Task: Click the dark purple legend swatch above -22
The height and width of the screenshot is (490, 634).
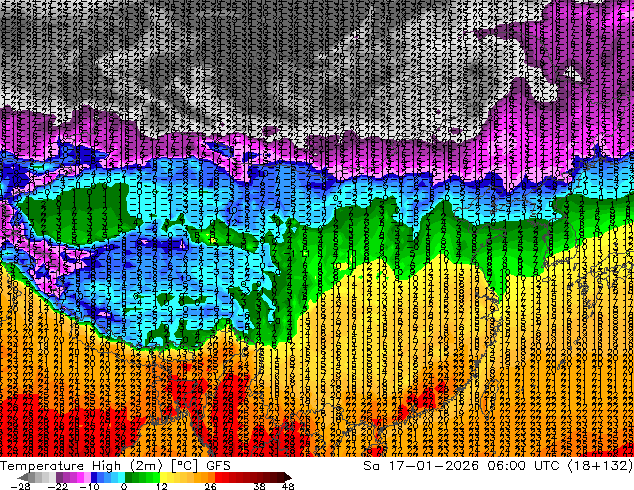Action: 59,477
